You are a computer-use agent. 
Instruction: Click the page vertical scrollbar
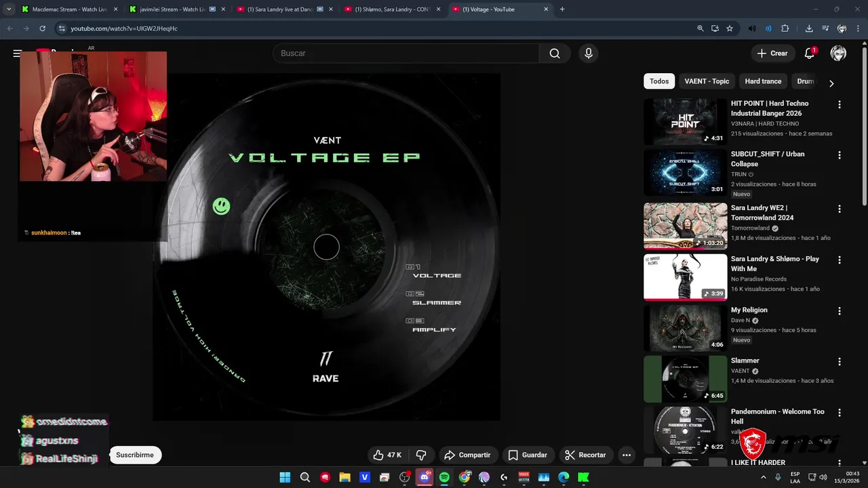coord(864,125)
